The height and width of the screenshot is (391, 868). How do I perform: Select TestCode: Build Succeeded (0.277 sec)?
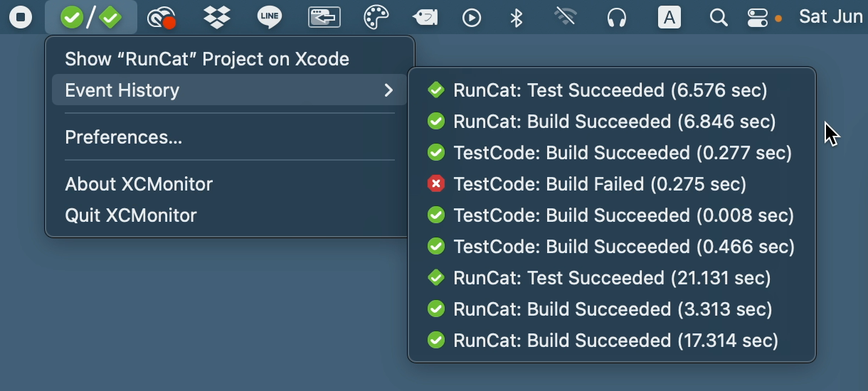(612, 153)
